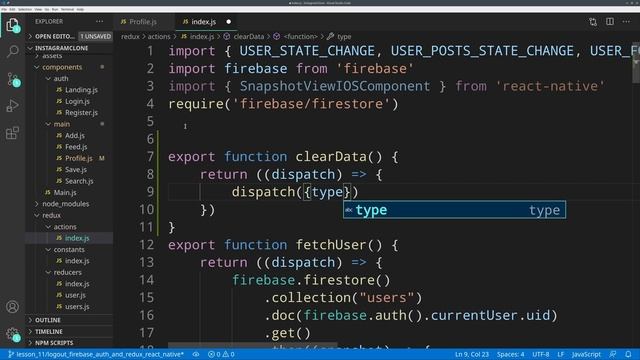The height and width of the screenshot is (360, 640).
Task: Change encoding via UTF-8 status item
Action: click(x=541, y=354)
